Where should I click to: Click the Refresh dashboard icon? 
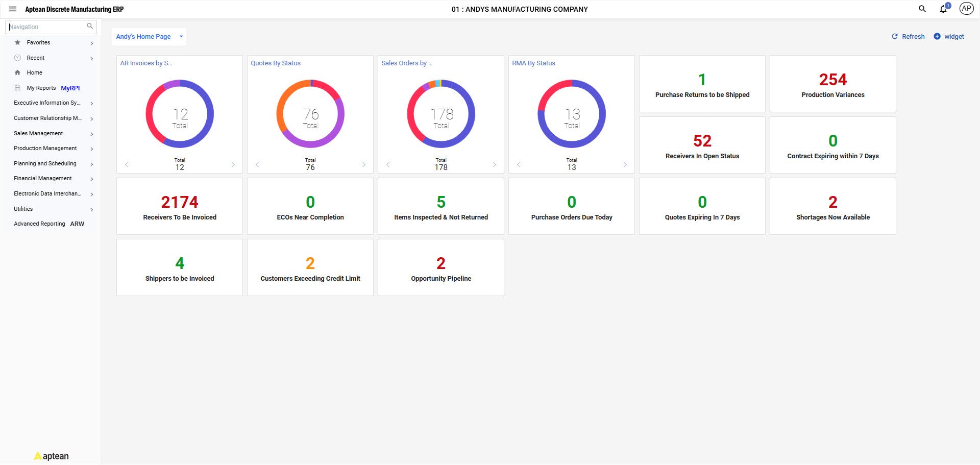[x=894, y=36]
